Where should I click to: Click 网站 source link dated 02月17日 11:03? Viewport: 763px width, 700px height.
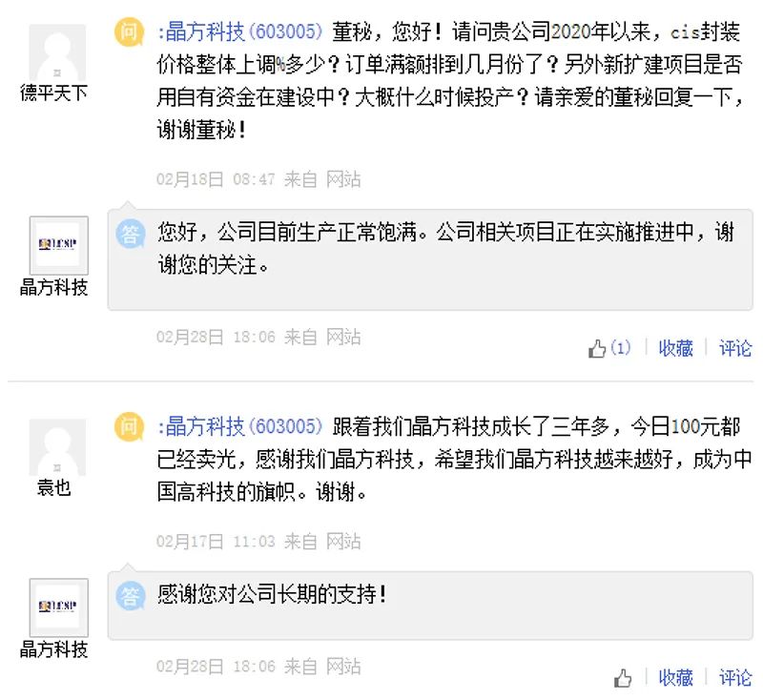(x=343, y=542)
